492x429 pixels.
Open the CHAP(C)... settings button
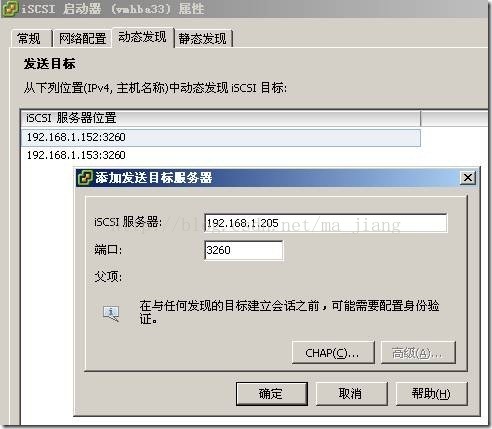[333, 353]
